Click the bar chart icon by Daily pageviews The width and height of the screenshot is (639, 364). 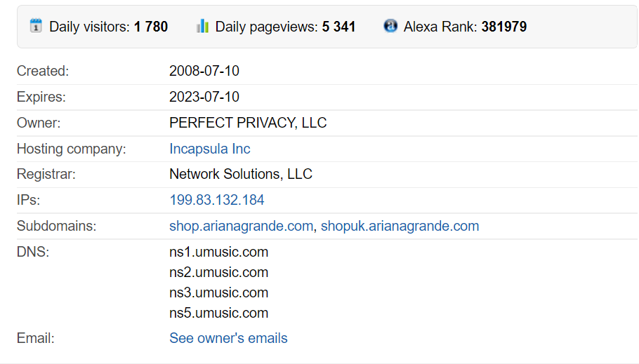(x=202, y=26)
